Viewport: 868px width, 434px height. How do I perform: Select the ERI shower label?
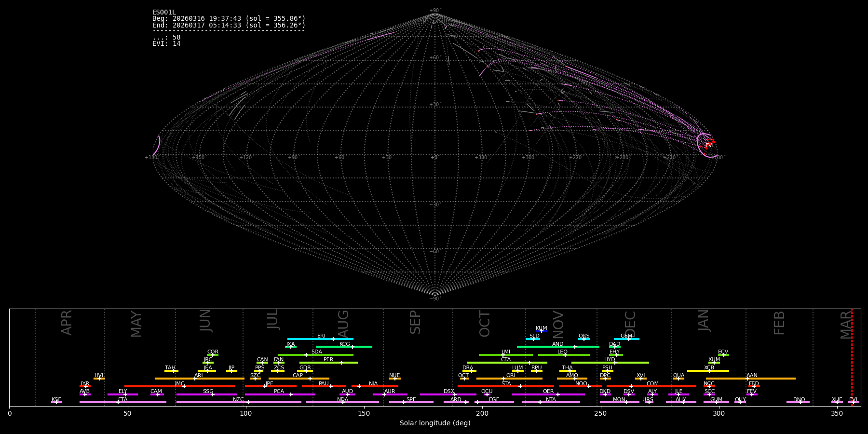pyautogui.click(x=322, y=336)
